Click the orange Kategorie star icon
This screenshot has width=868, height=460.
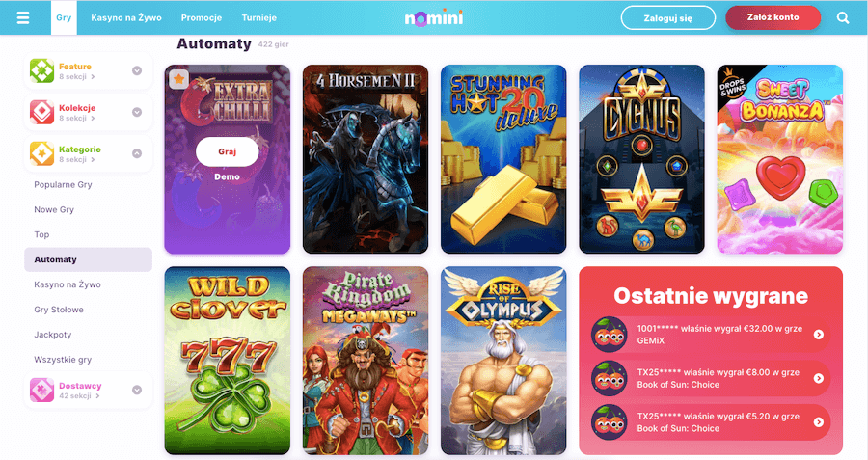(x=42, y=154)
